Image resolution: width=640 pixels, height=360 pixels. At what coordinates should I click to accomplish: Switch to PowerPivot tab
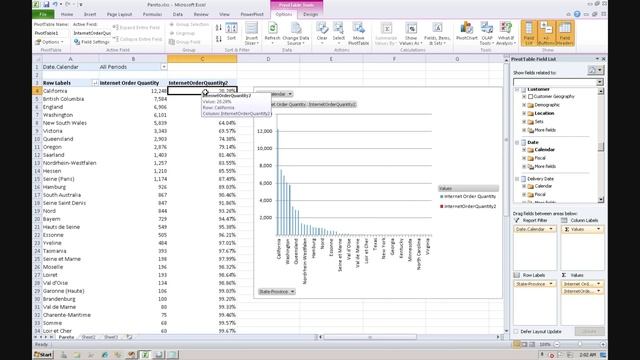[x=252, y=14]
